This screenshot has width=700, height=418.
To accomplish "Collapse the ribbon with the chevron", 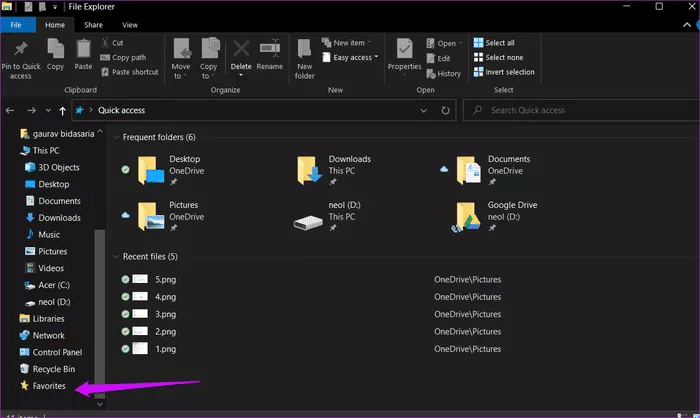I will click(x=687, y=25).
